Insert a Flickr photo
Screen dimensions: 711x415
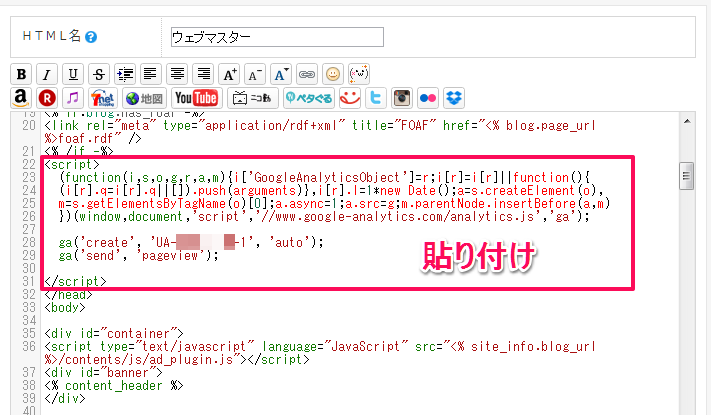(x=428, y=98)
